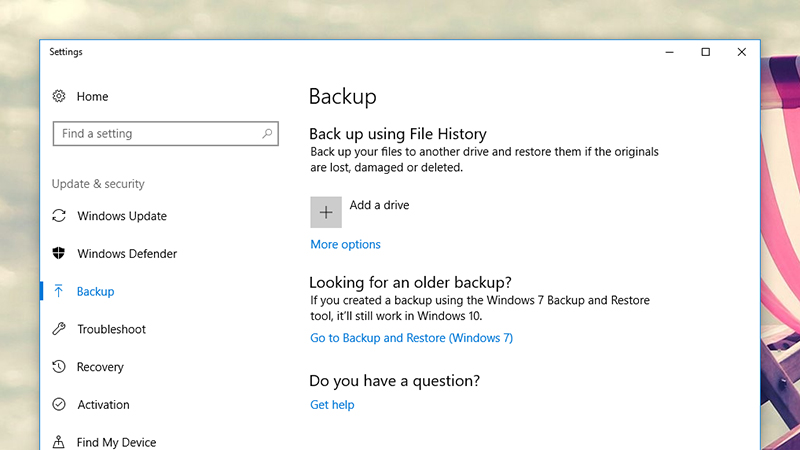Minimize the Settings window
The height and width of the screenshot is (450, 800).
pyautogui.click(x=669, y=52)
